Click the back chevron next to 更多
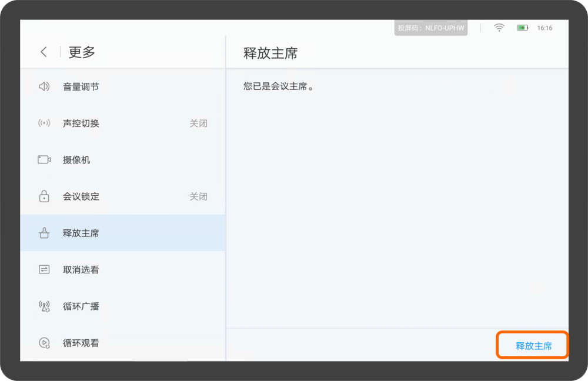The image size is (588, 381). (44, 52)
